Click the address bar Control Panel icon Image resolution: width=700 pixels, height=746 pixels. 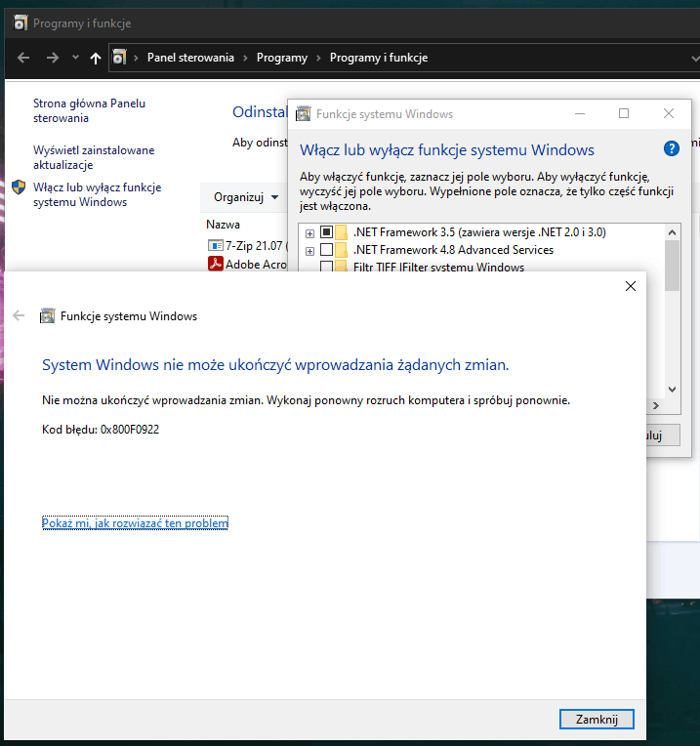click(x=119, y=57)
